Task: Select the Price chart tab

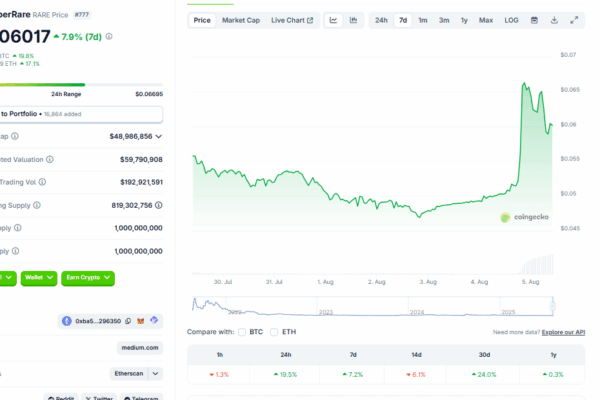Action: click(202, 20)
